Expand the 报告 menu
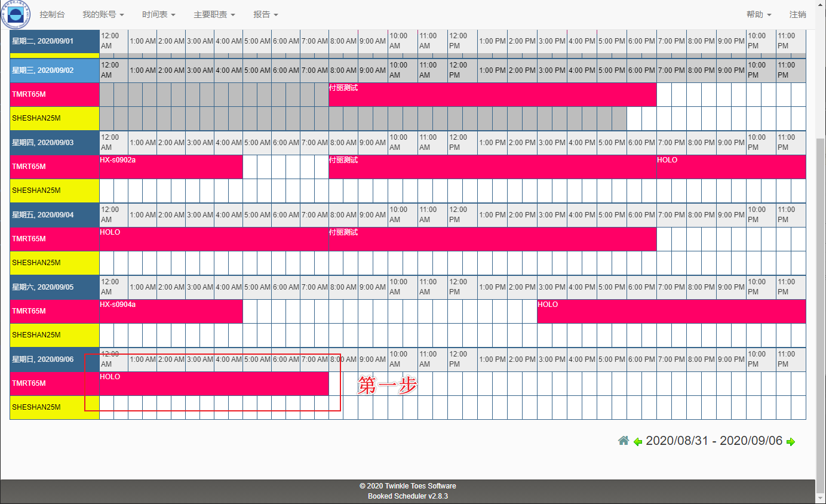The width and height of the screenshot is (826, 504). click(x=265, y=14)
